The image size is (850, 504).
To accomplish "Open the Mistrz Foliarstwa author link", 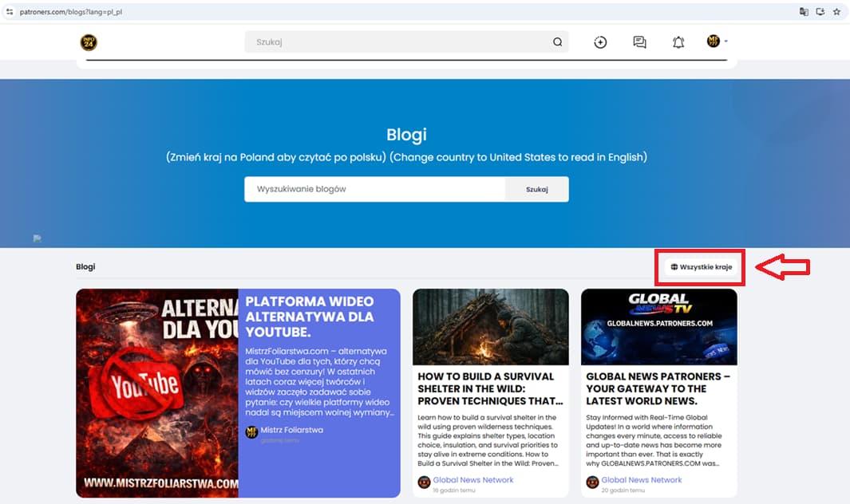I will click(292, 430).
